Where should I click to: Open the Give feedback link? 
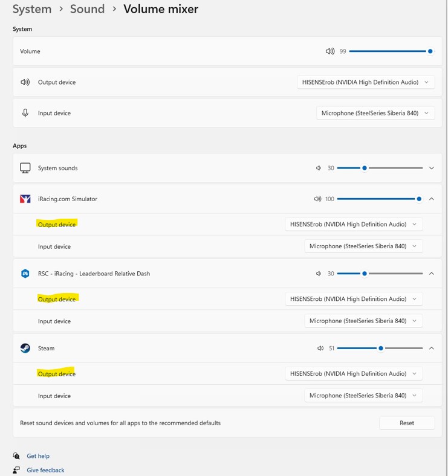click(45, 470)
